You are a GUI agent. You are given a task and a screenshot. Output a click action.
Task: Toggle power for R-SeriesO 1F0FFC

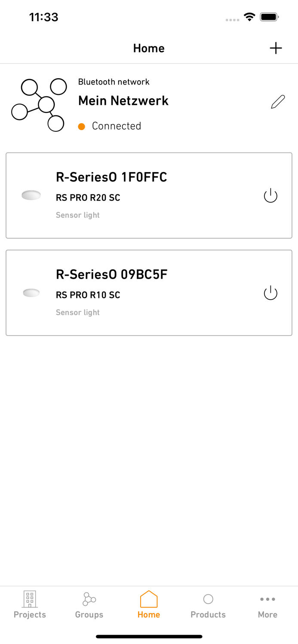tap(270, 195)
